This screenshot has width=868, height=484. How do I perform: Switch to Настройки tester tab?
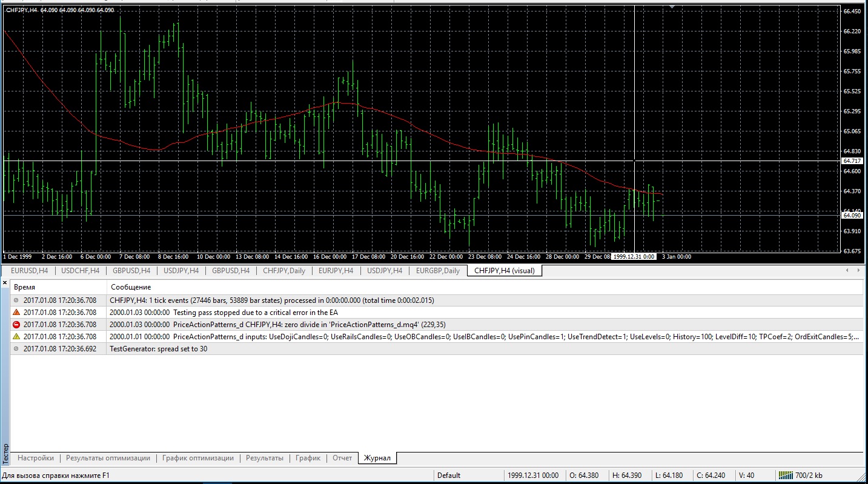tap(36, 458)
